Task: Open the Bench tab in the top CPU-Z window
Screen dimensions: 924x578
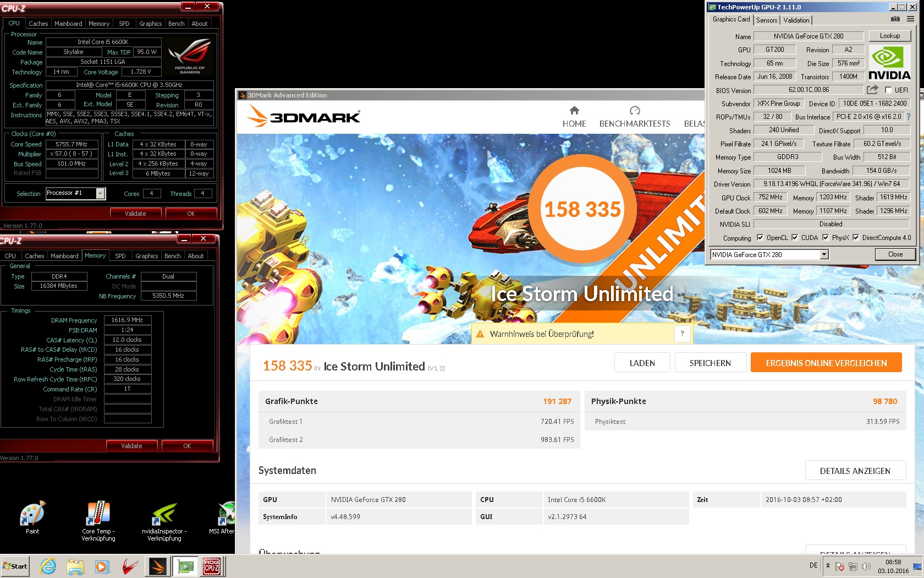Action: (177, 24)
